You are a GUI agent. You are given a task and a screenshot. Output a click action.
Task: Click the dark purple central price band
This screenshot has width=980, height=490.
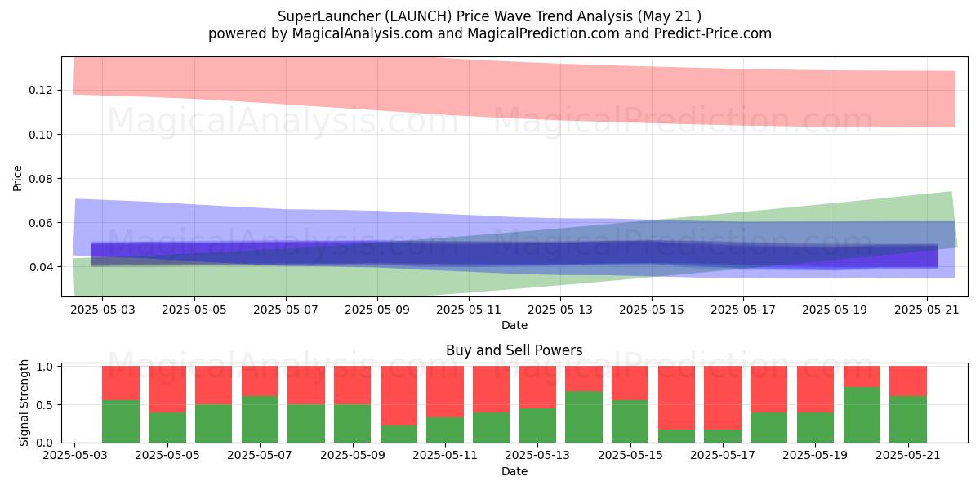click(x=514, y=254)
